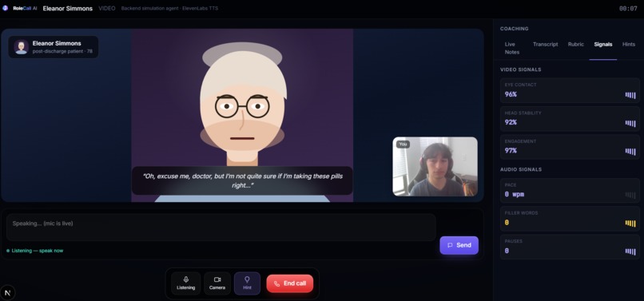This screenshot has height=301, width=644.
Task: Click the Pace 0 wpm value
Action: (x=515, y=194)
